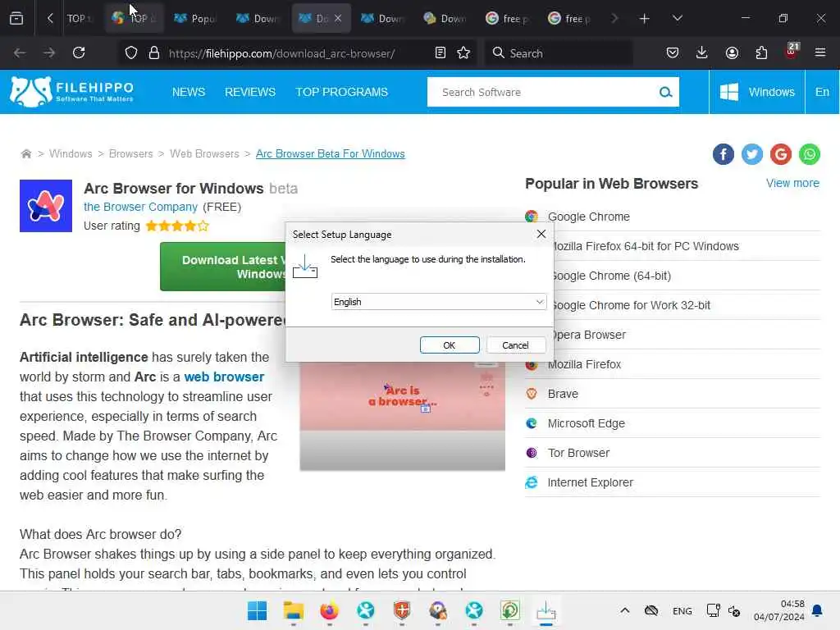Open View more in Popular Web Browsers
The height and width of the screenshot is (630, 840).
[x=792, y=183]
